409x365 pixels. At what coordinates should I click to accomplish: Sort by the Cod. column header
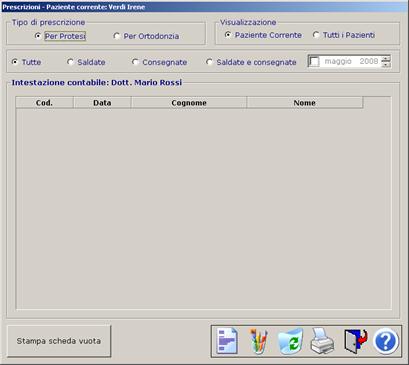point(44,103)
